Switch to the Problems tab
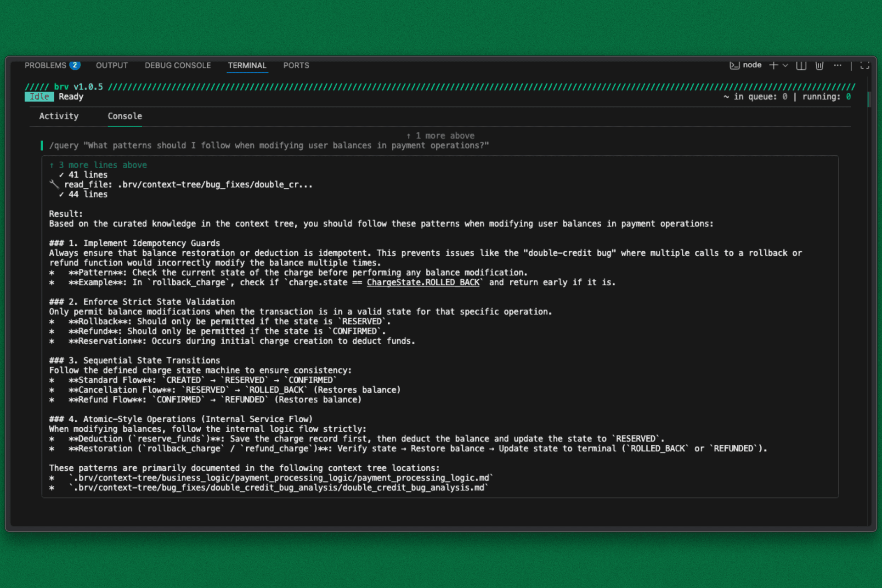The image size is (882, 588). click(45, 65)
